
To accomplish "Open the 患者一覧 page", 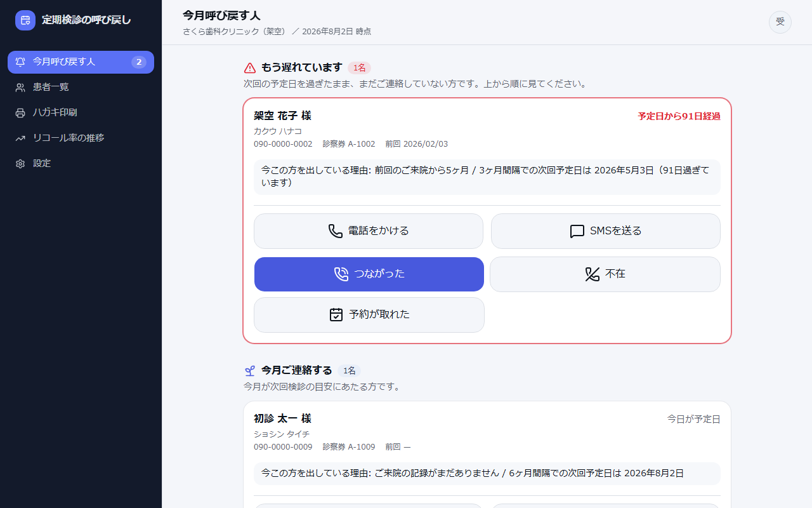I will (x=81, y=88).
